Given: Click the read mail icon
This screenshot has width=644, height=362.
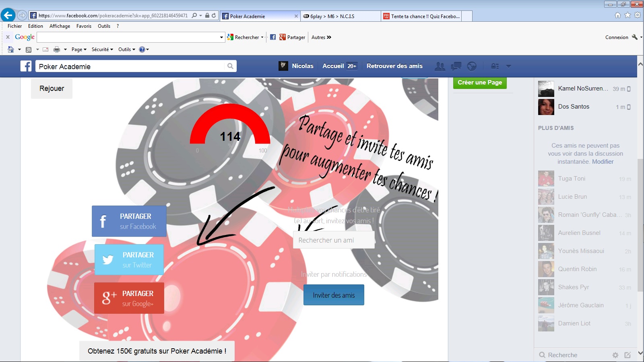Looking at the screenshot, I should tap(45, 49).
